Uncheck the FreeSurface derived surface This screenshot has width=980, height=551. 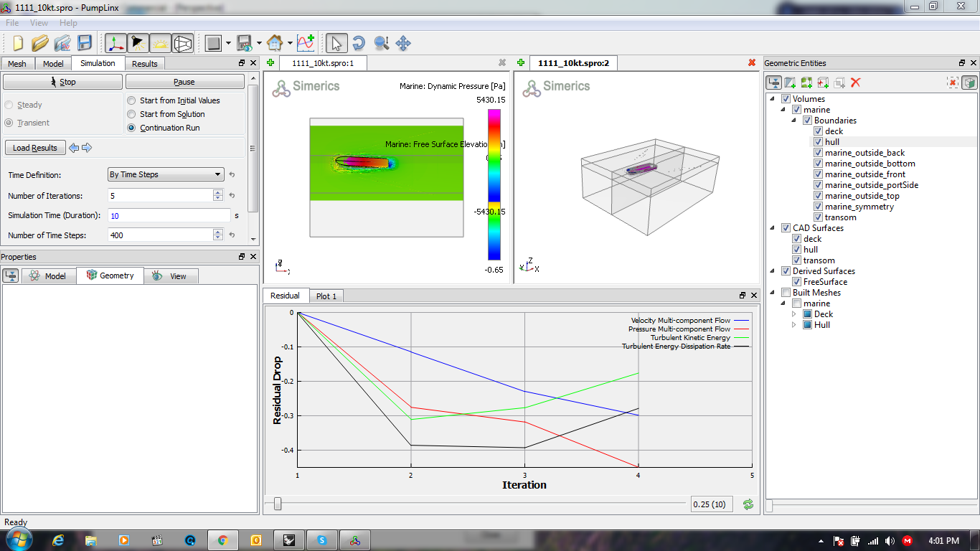(797, 281)
